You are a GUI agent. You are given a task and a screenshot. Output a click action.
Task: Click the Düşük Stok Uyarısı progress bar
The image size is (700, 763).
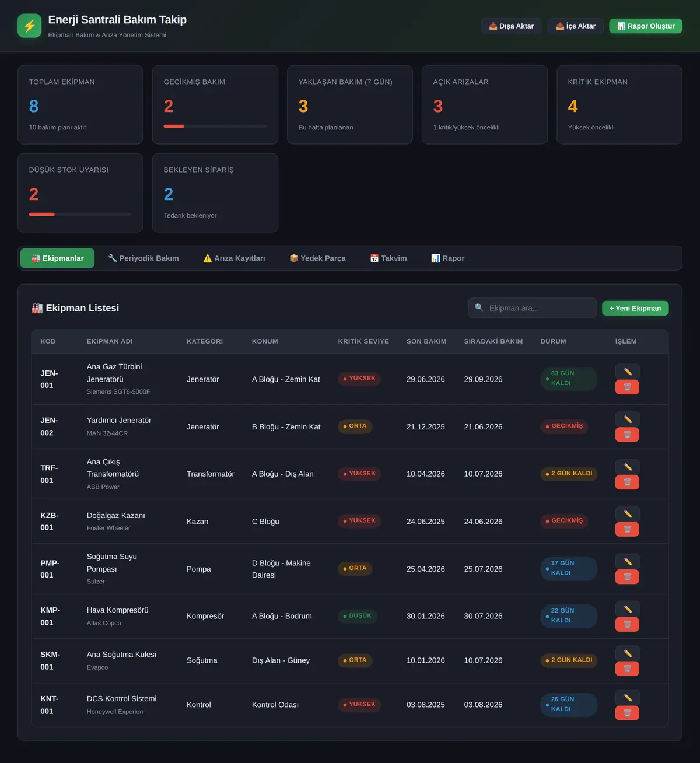(x=80, y=215)
